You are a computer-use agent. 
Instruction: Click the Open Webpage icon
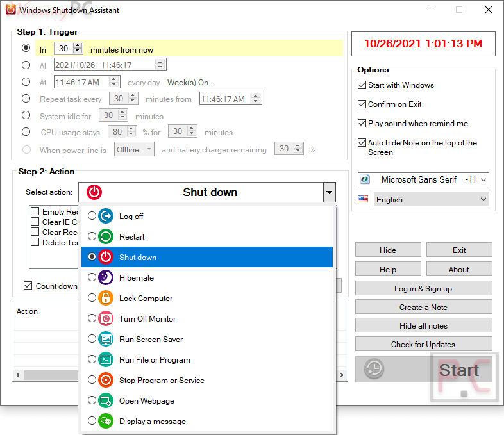(106, 401)
